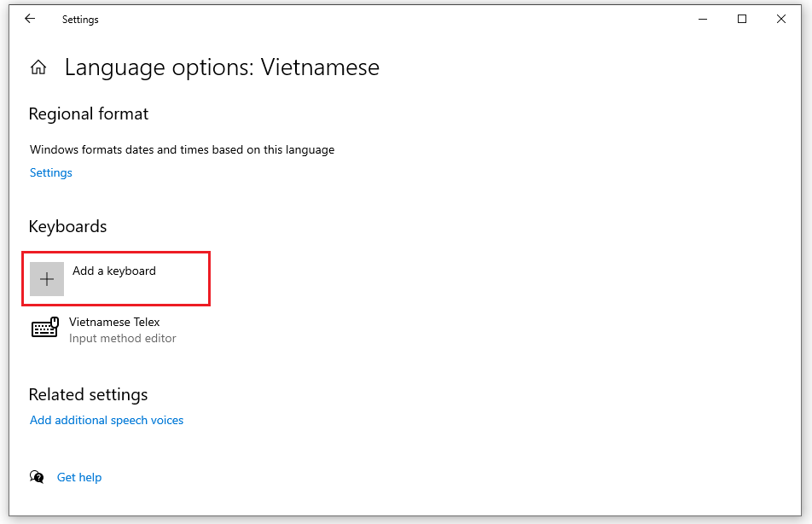This screenshot has height=524, width=812.
Task: Open the Get help link
Action: coord(78,477)
